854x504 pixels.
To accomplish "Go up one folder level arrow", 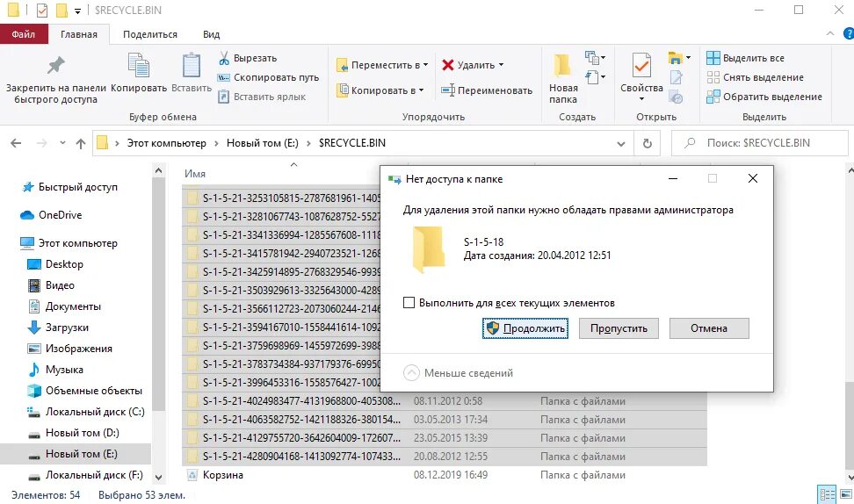I will 81,143.
